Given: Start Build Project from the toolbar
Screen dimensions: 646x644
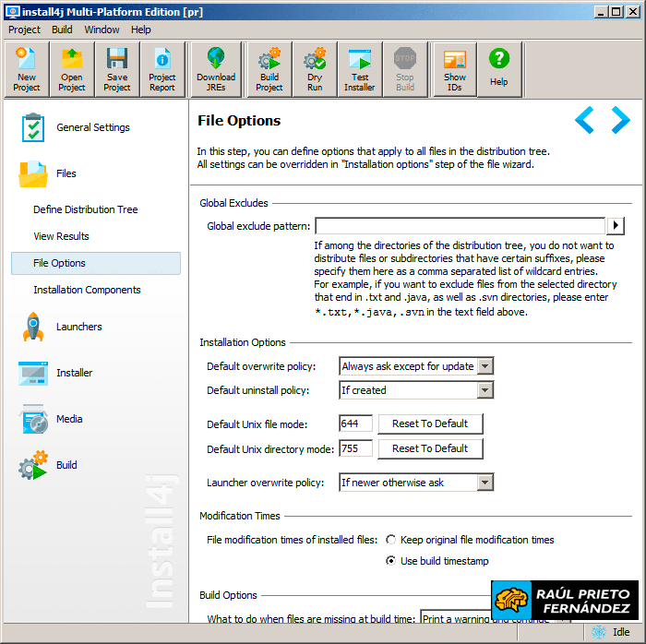Looking at the screenshot, I should pos(269,69).
